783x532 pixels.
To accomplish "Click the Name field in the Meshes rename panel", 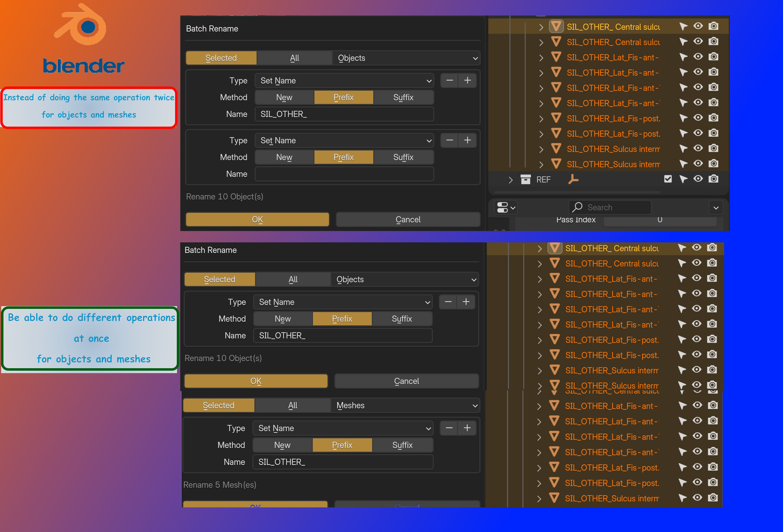I will tap(343, 462).
